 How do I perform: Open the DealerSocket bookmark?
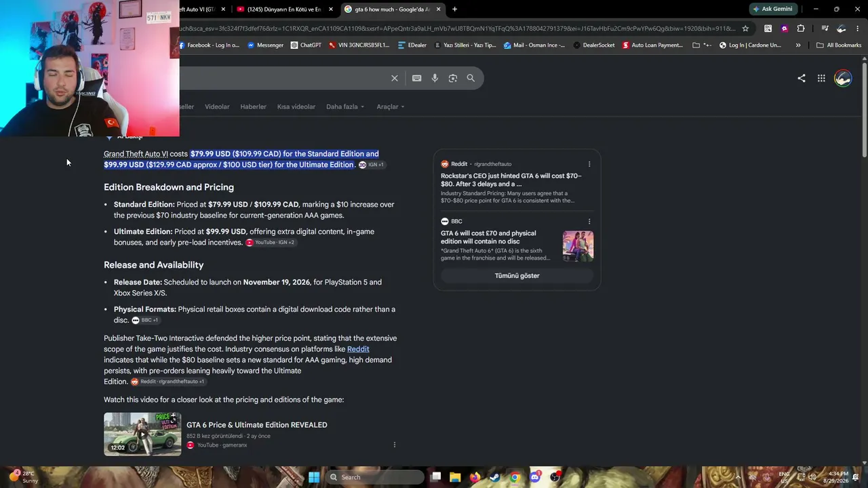point(594,45)
